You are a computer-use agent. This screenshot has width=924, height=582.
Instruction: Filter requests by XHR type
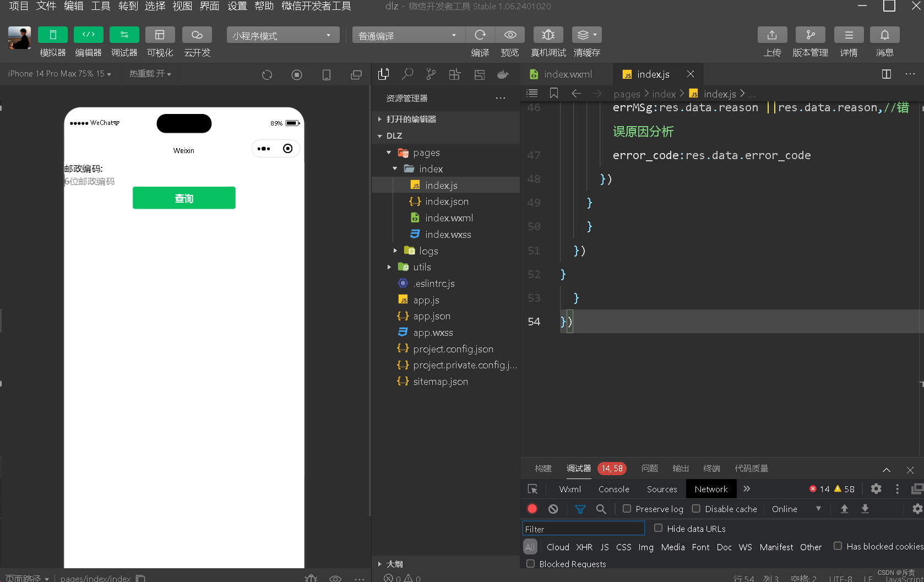[x=584, y=547]
